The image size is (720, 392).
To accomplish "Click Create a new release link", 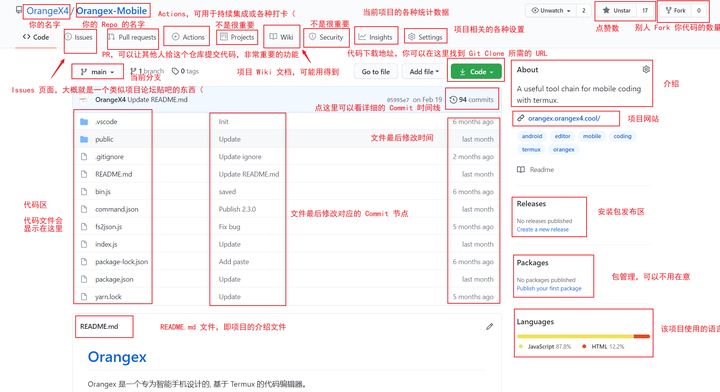I will point(542,230).
